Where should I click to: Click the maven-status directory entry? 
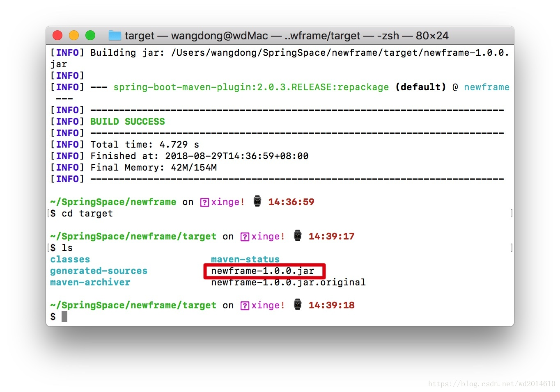245,259
